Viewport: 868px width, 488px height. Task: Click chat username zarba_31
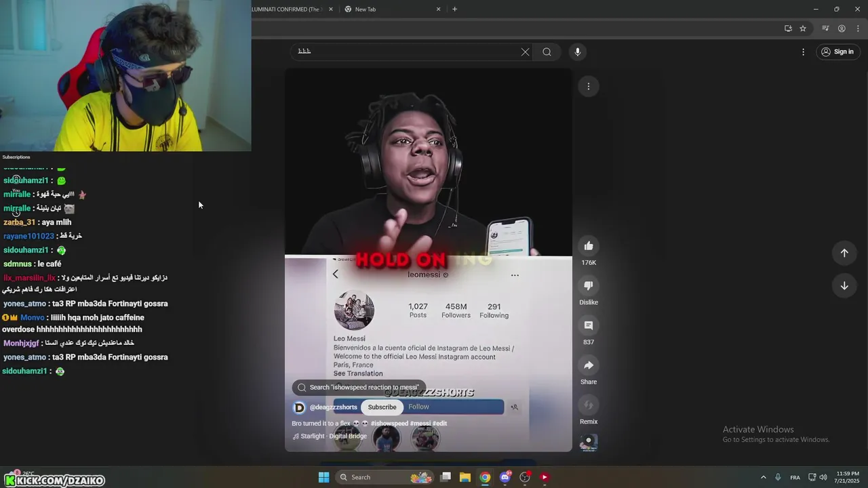19,222
